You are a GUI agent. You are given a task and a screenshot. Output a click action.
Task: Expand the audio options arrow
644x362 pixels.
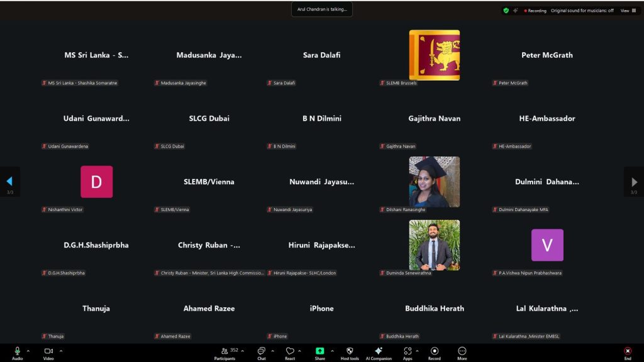click(28, 351)
